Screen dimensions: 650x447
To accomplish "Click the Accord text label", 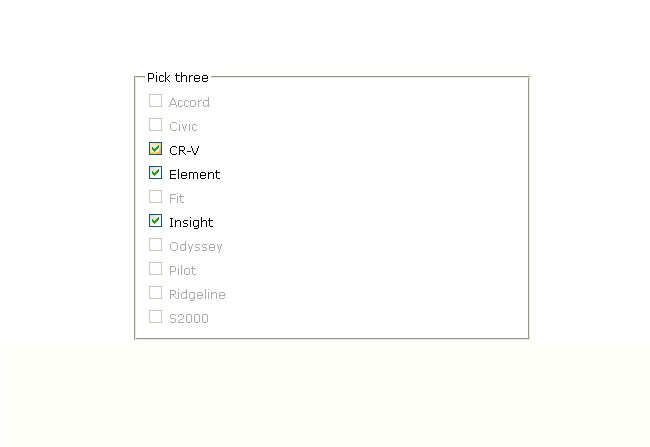I will [x=189, y=102].
